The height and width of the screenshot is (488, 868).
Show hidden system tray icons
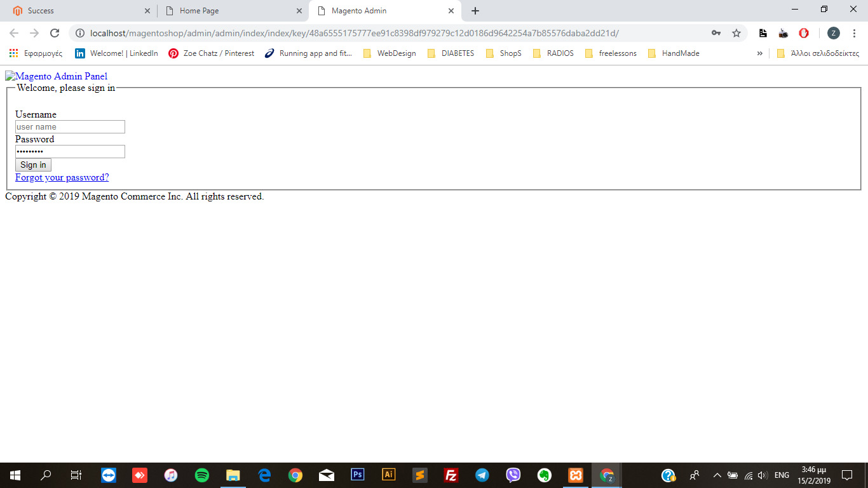(x=717, y=475)
